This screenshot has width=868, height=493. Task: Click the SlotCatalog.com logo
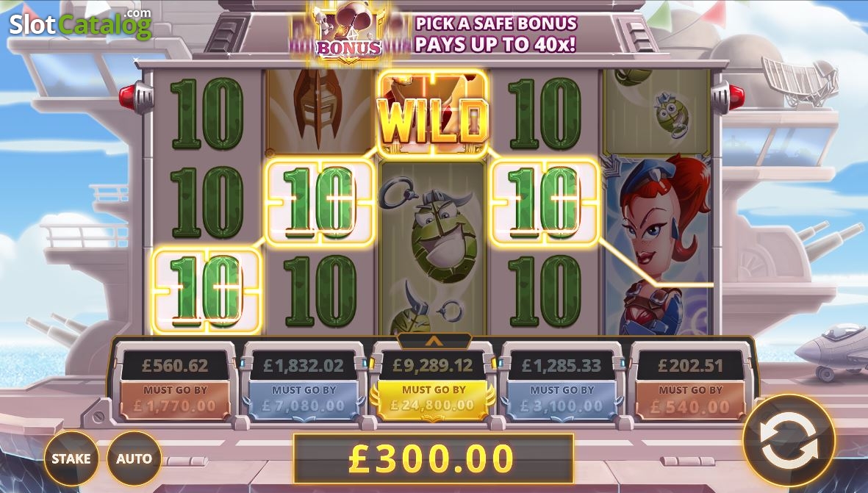tap(81, 24)
